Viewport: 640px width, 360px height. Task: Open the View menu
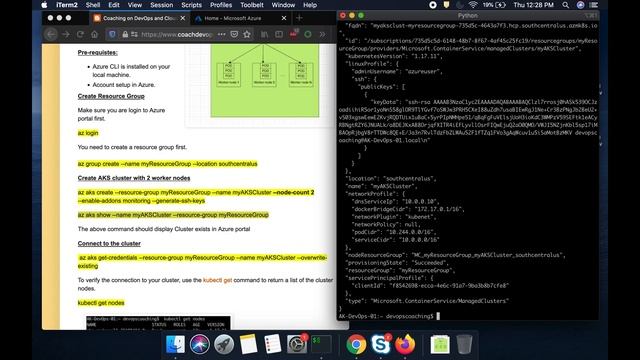[135, 5]
